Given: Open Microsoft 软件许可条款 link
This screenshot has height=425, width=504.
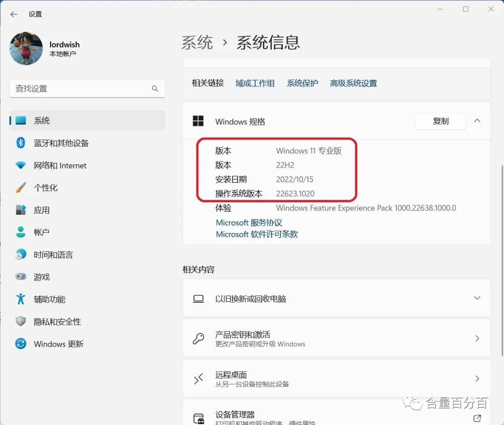Looking at the screenshot, I should (x=257, y=234).
